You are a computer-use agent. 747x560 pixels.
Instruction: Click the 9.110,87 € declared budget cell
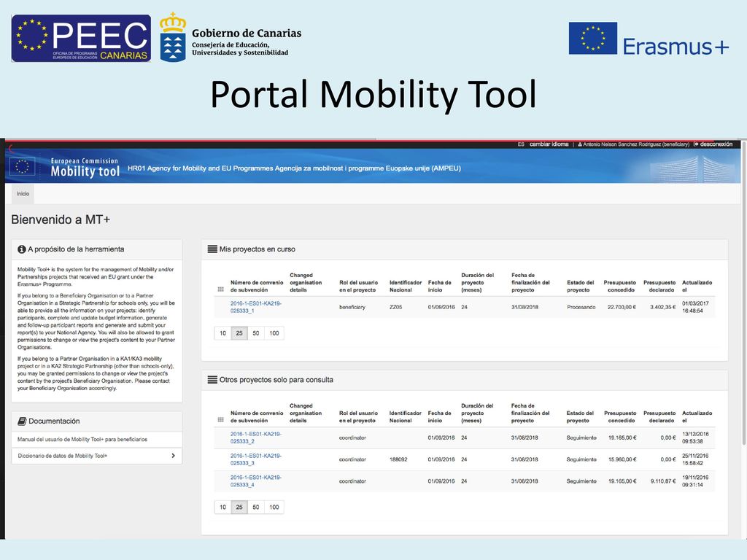pyautogui.click(x=663, y=481)
